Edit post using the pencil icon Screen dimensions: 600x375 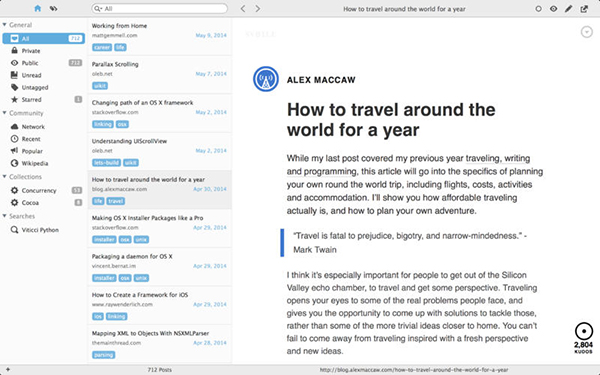click(x=568, y=8)
